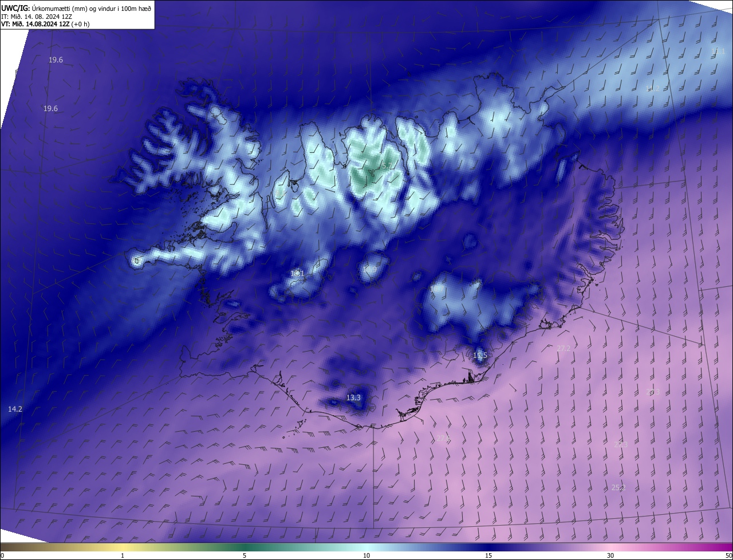Click the colorbar tick label 0
Viewport: 733px width, 560px height.
[x=2, y=555]
